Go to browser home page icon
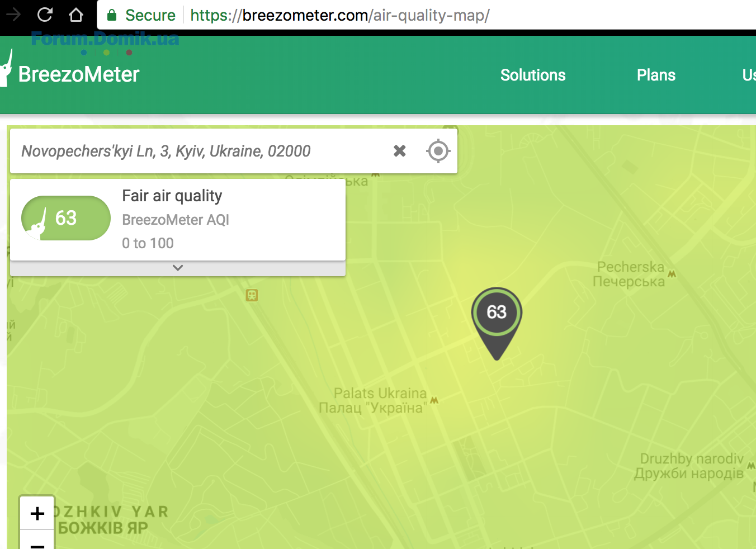Screen dimensions: 756x549 [76, 15]
